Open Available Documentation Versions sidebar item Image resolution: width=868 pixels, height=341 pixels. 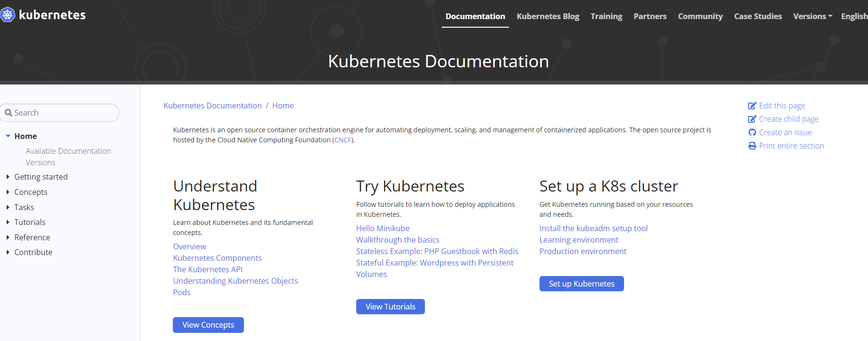(68, 157)
